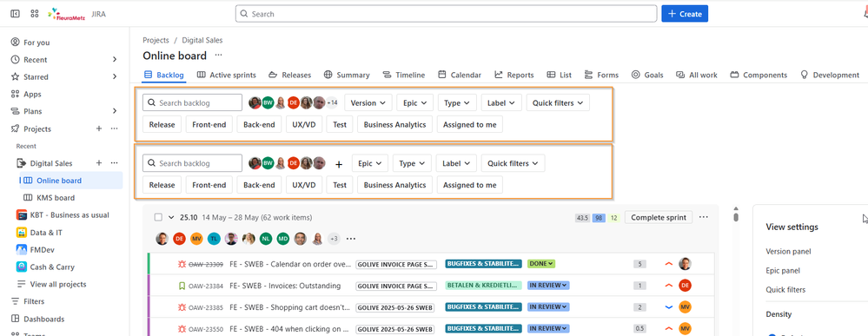Open the IN REVIEW status dropdown of OAW-23384
This screenshot has width=868, height=336.
coord(548,286)
